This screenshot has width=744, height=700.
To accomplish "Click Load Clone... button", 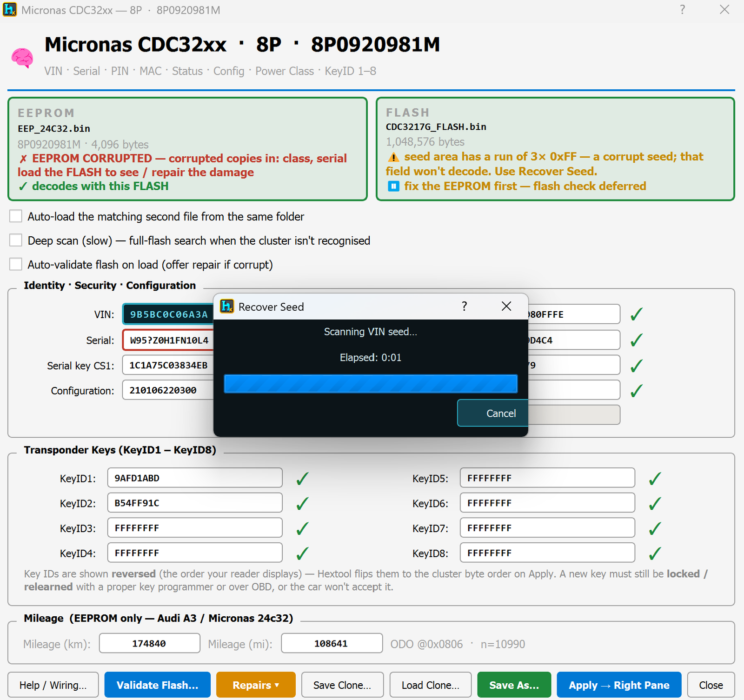I will pyautogui.click(x=431, y=685).
